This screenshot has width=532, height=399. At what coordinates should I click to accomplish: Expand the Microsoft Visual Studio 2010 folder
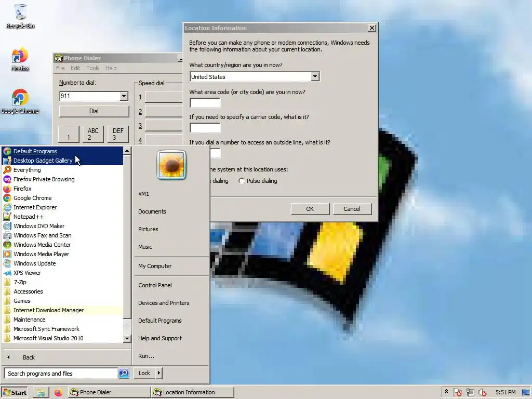[x=62, y=338]
